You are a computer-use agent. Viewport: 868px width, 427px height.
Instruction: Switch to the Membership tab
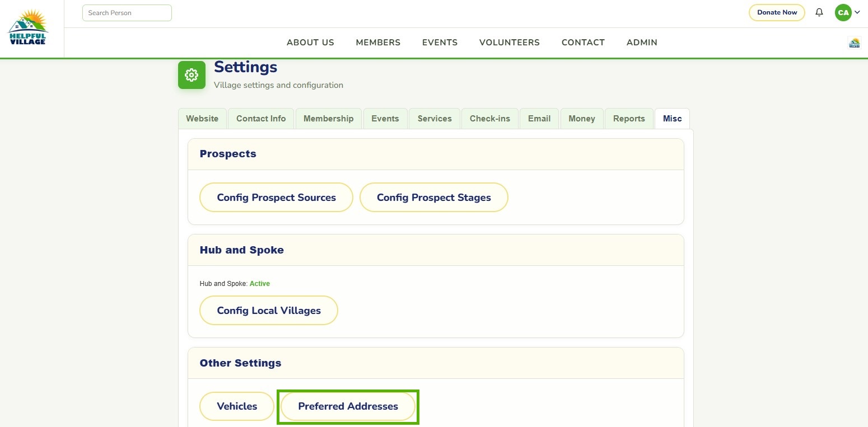pos(329,119)
